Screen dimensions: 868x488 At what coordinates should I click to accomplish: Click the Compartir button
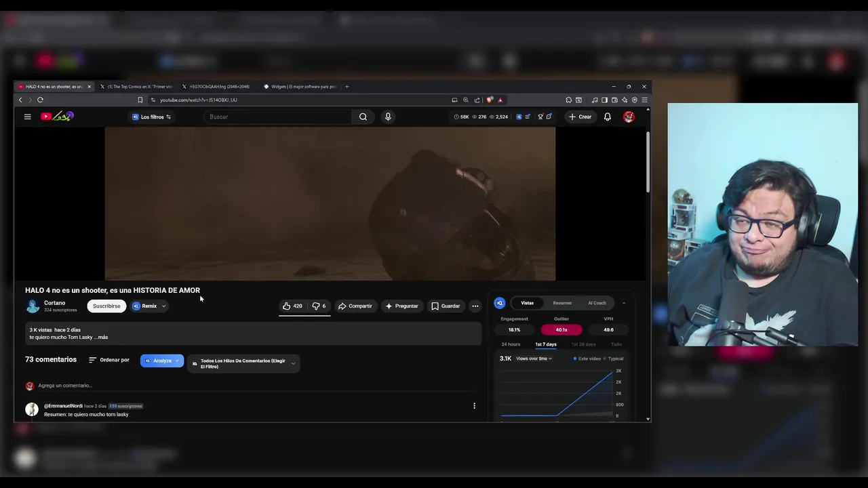pyautogui.click(x=355, y=306)
